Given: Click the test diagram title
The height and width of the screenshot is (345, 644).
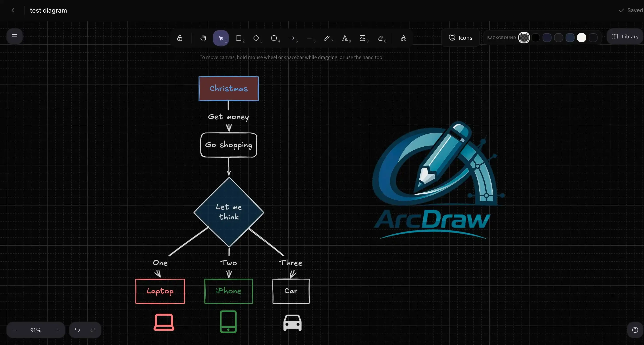Looking at the screenshot, I should coord(48,10).
